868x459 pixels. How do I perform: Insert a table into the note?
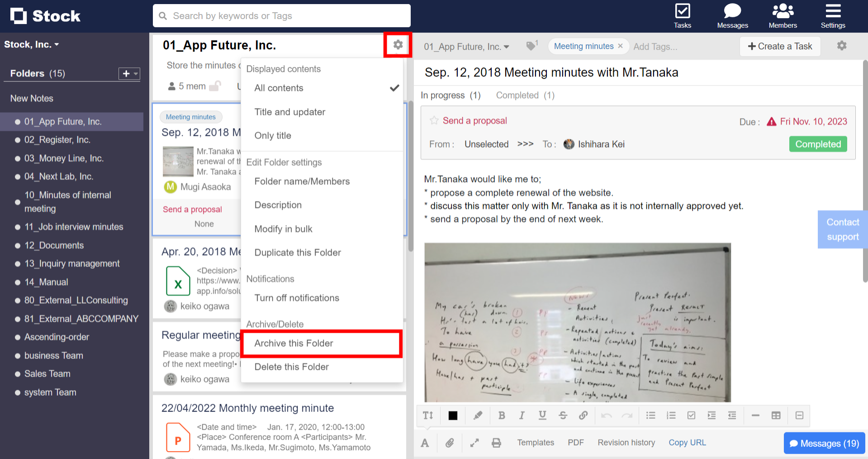click(776, 415)
